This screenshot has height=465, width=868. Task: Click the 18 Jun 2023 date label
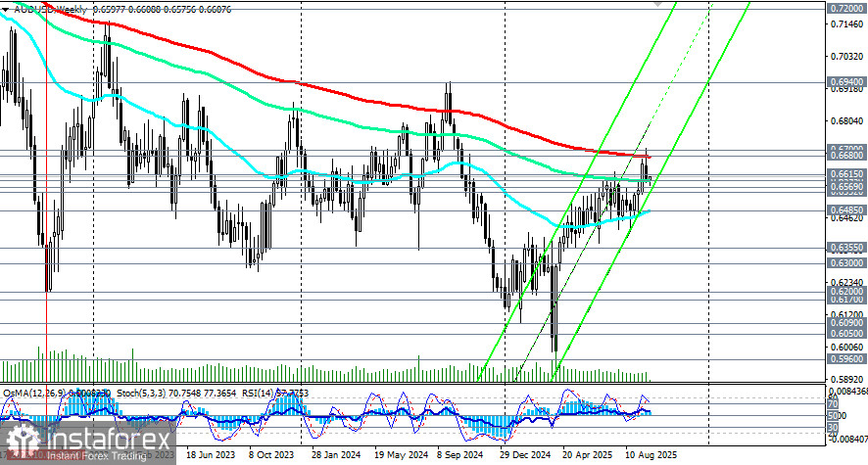(x=211, y=455)
